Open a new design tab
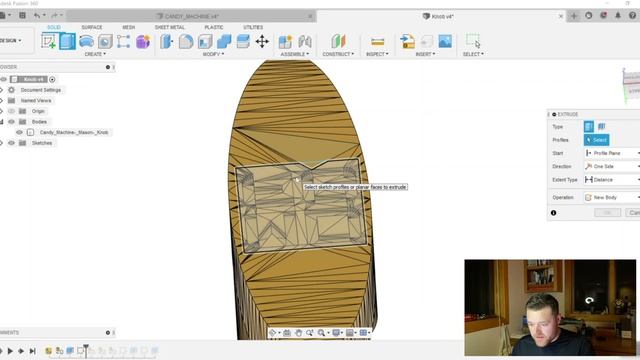Viewport: 640px width, 360px height. pos(574,16)
